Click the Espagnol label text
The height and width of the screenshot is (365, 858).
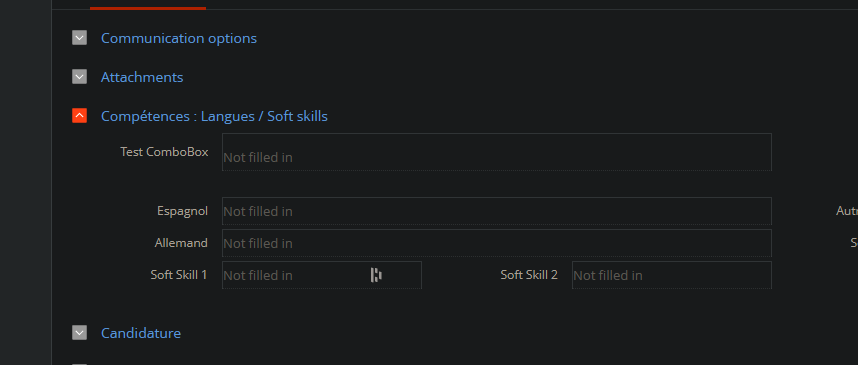pos(182,211)
